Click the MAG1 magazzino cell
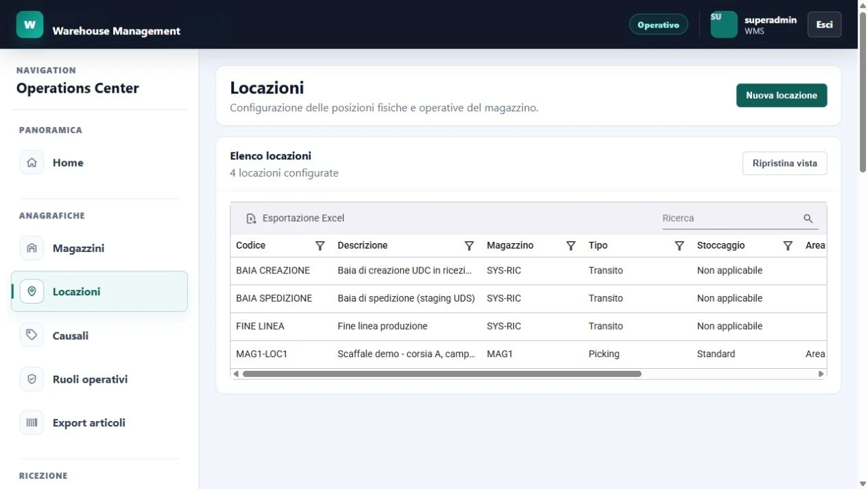868x489 pixels. tap(500, 354)
